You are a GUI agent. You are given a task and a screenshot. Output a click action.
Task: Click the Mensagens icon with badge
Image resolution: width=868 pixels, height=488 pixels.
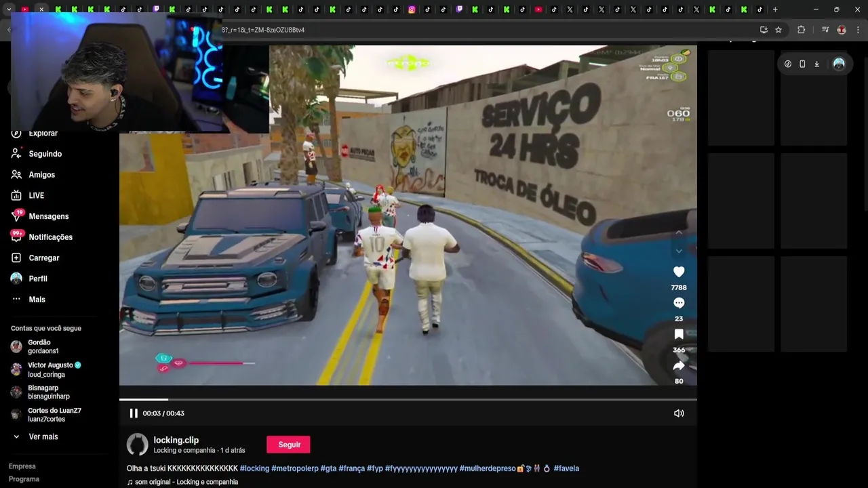point(17,216)
